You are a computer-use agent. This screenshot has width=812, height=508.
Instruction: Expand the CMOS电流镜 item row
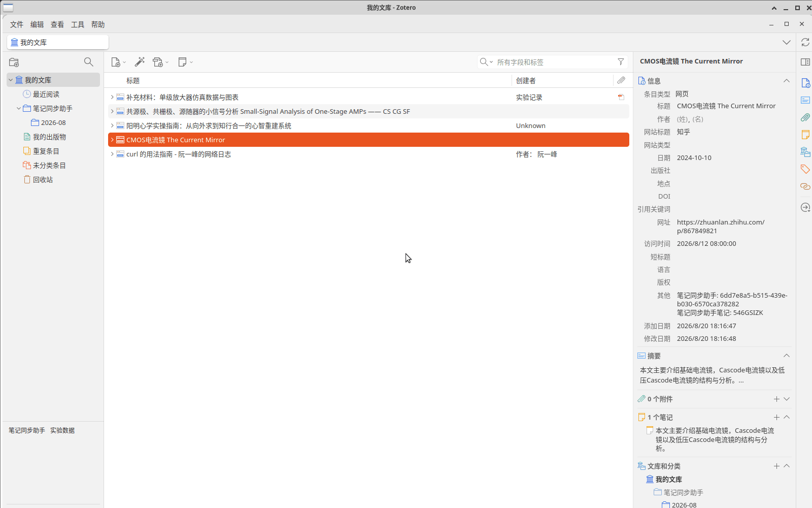click(x=112, y=140)
